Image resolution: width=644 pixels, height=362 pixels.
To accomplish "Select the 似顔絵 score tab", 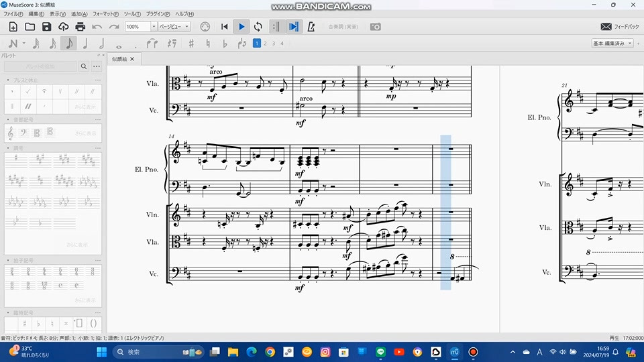I will click(x=119, y=59).
